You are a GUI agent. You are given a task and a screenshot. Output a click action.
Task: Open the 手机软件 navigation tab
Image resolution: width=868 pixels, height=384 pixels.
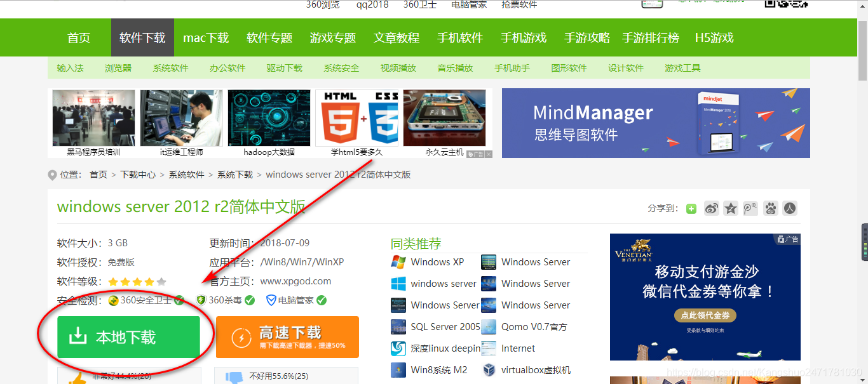pyautogui.click(x=460, y=38)
